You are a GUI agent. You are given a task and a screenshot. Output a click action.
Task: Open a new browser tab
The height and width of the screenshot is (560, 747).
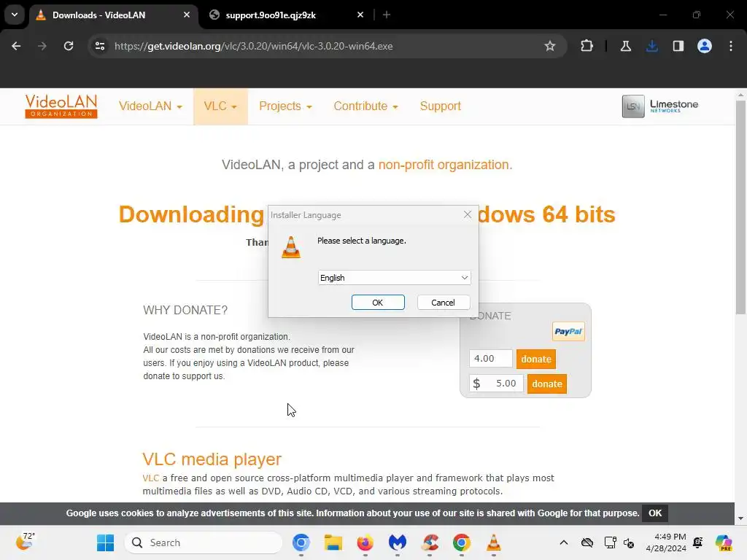[x=387, y=15]
